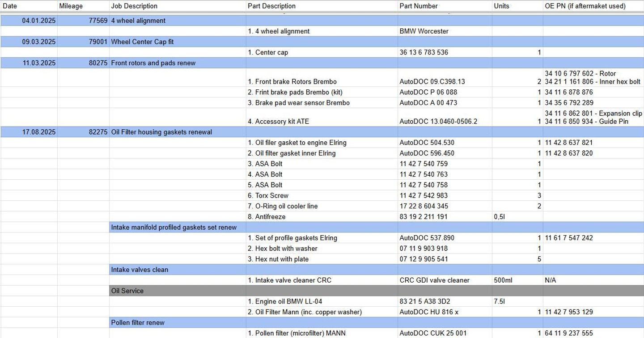Select OE part number 11 61 7 547 242
The width and height of the screenshot is (644, 338).
[568, 238]
